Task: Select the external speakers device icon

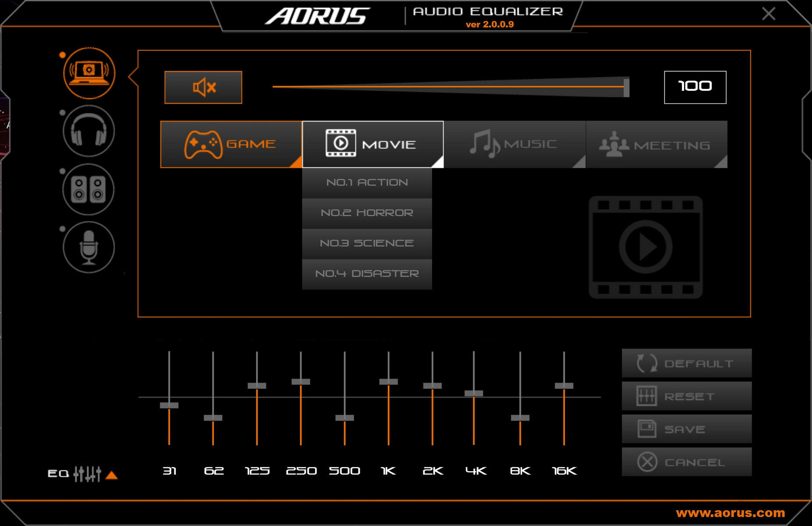Action: coord(89,189)
